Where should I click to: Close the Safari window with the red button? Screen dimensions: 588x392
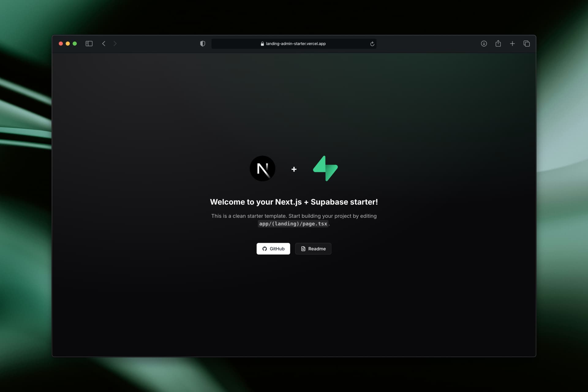click(61, 44)
